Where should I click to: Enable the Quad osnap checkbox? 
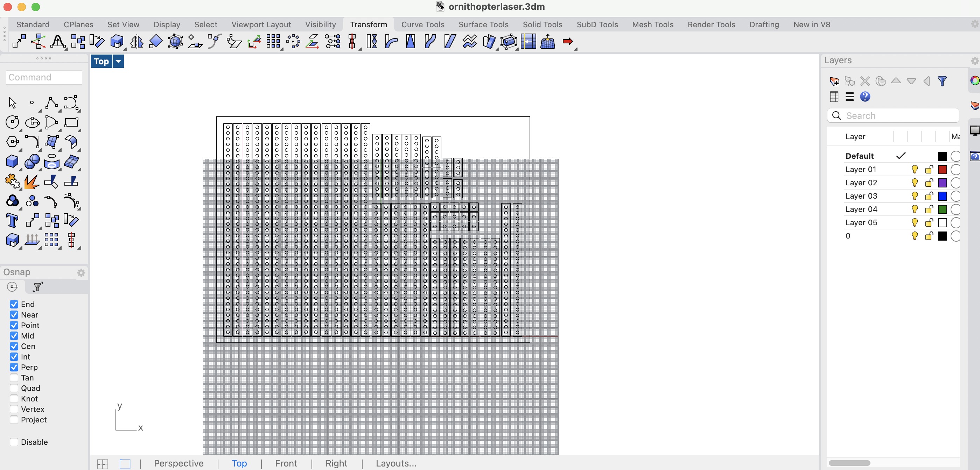(14, 388)
